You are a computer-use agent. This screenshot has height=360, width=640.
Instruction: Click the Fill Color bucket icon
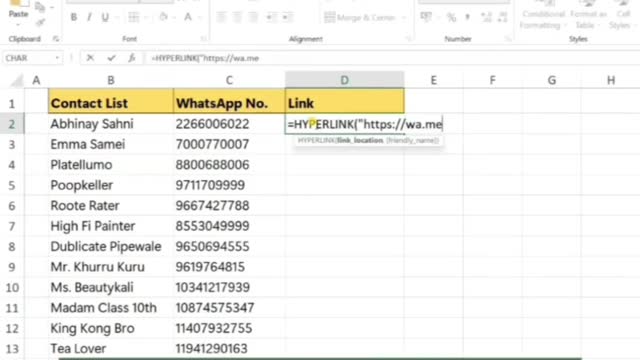[163, 17]
